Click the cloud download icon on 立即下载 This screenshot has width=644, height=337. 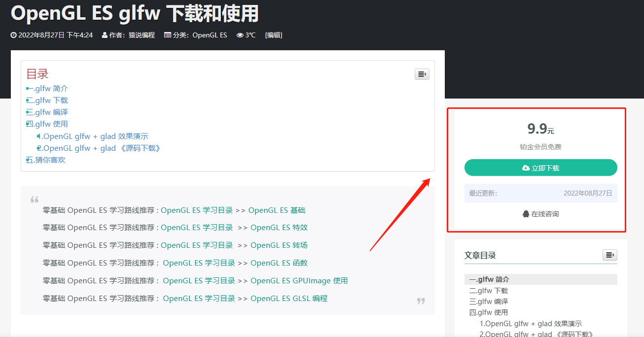pos(526,168)
